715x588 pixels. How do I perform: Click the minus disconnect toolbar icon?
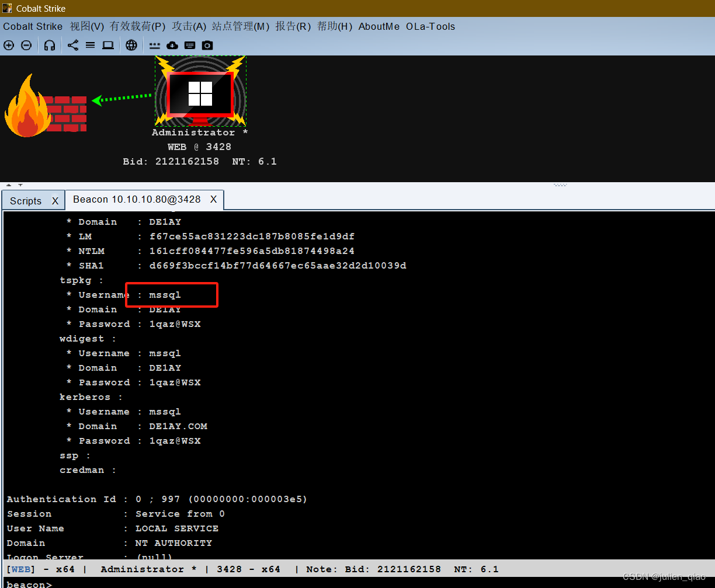tap(26, 45)
